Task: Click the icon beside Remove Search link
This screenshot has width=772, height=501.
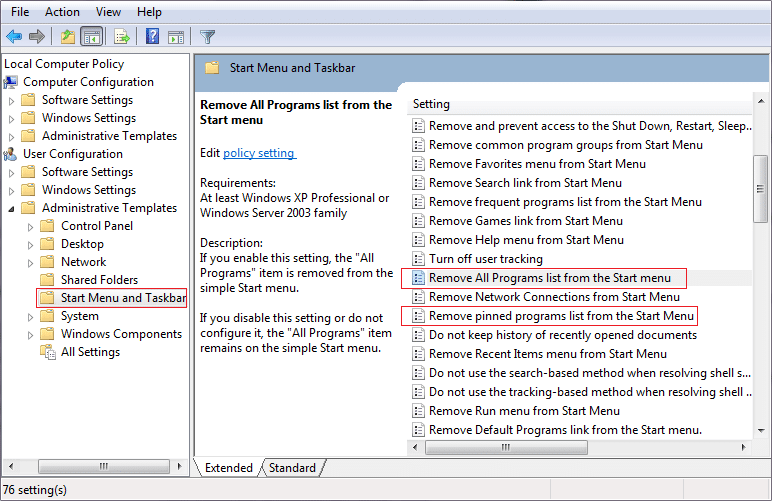Action: pos(418,183)
